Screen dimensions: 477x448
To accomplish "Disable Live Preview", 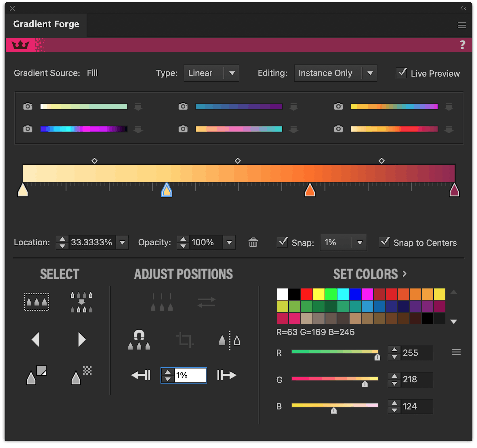I will 402,73.
